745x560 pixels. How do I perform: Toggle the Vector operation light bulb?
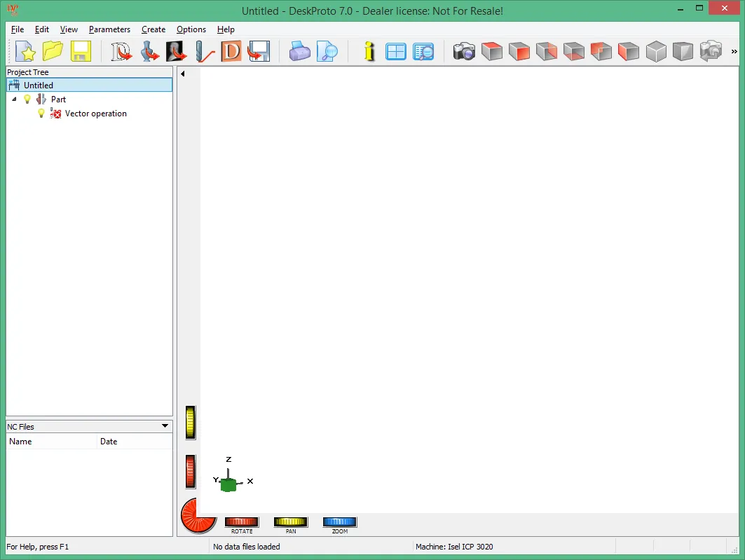coord(41,114)
